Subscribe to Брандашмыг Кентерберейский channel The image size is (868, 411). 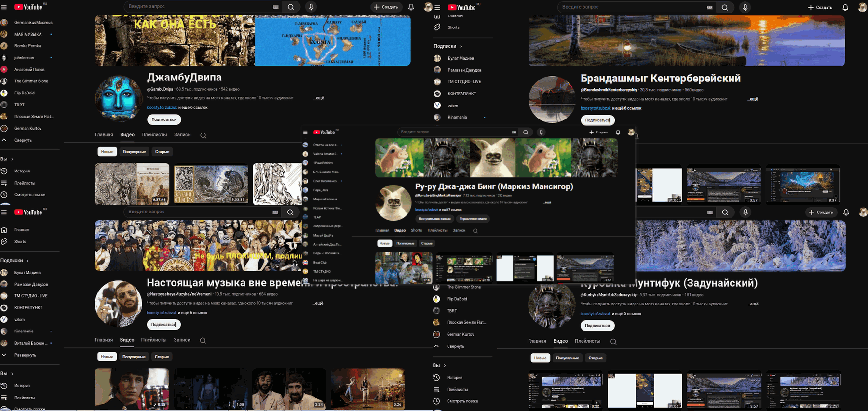tap(597, 120)
